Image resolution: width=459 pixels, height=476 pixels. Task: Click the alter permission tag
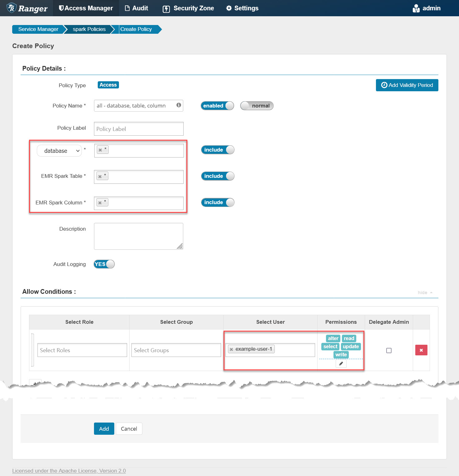pyautogui.click(x=333, y=338)
